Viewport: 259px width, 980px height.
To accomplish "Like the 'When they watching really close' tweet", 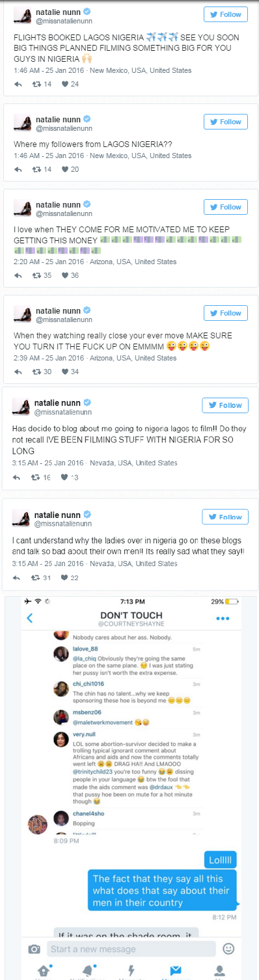I will click(65, 372).
